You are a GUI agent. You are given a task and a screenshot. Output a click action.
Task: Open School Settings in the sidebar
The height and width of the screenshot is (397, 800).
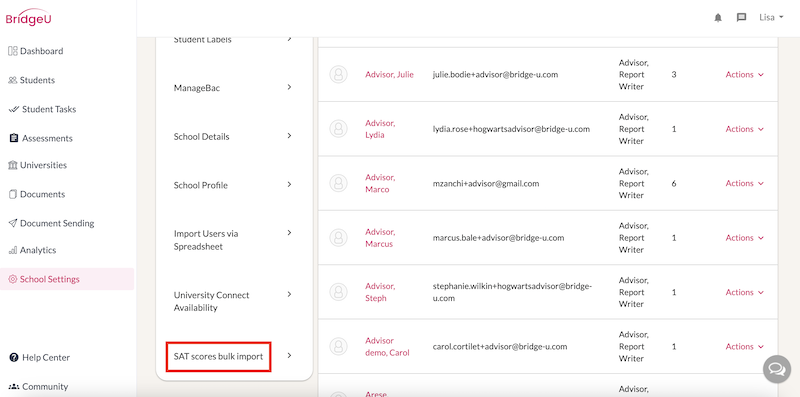49,280
